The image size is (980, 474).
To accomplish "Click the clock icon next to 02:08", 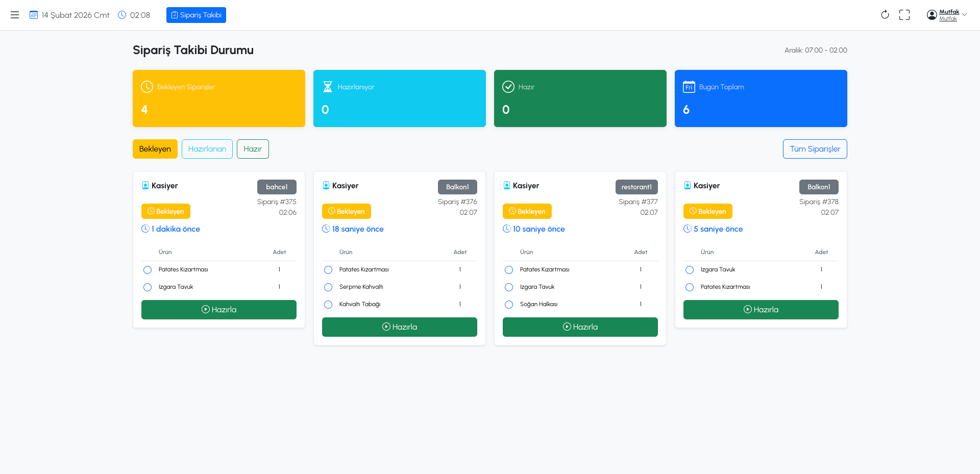I will click(122, 15).
